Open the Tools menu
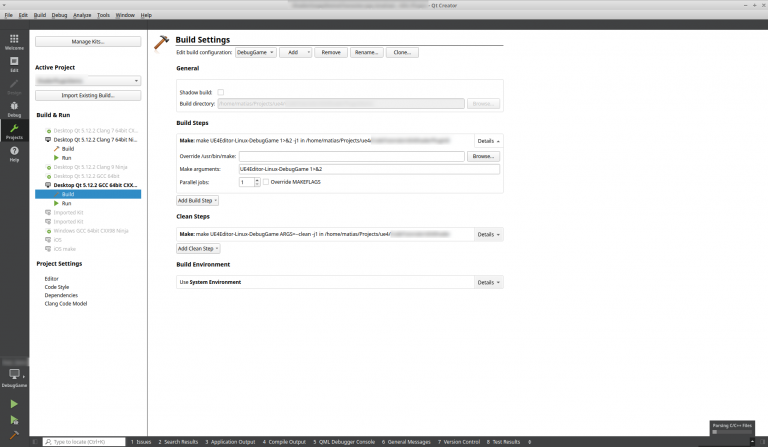 (x=103, y=15)
